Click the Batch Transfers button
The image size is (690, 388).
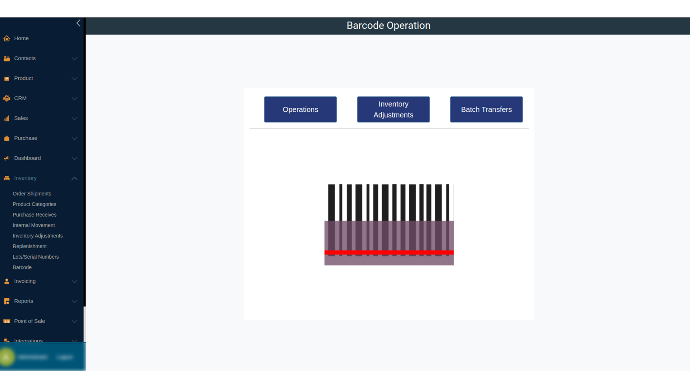(486, 110)
